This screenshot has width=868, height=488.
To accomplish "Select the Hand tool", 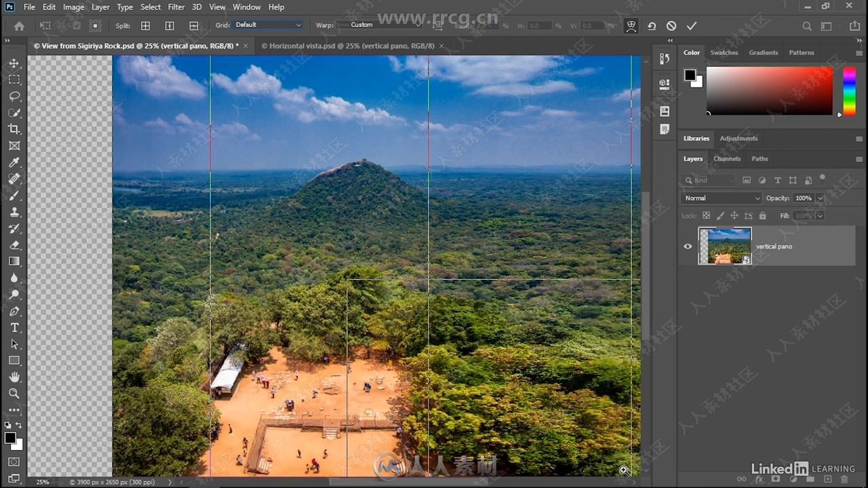I will coord(14,377).
